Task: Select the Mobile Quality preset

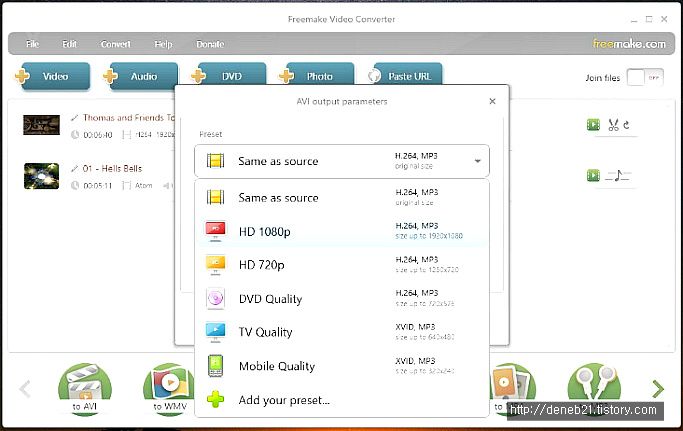Action: (x=342, y=366)
